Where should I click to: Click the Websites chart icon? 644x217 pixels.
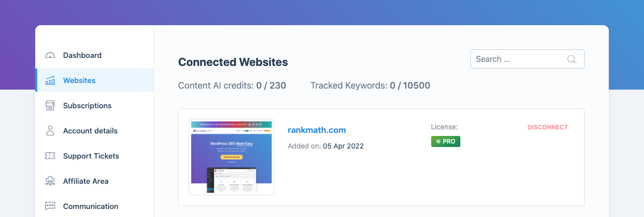[50, 81]
